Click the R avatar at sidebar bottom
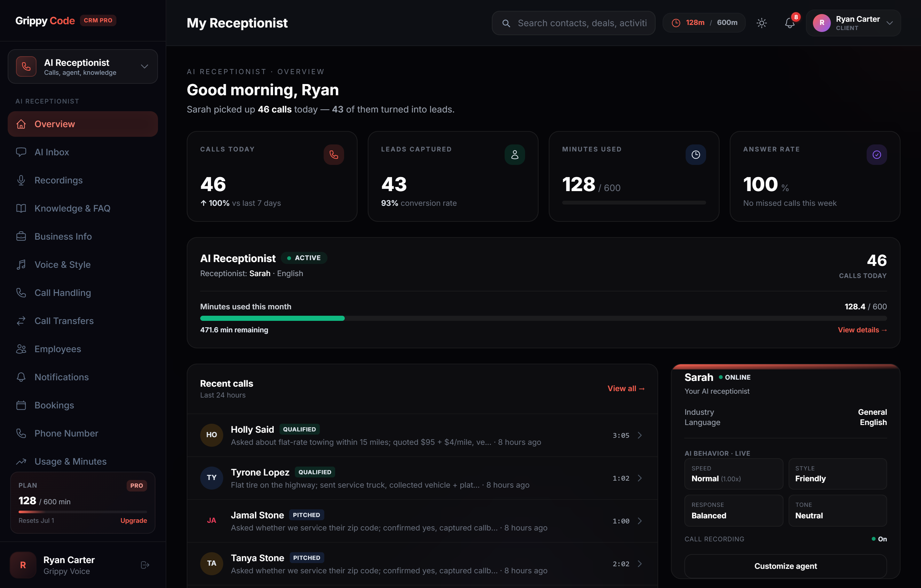921x588 pixels. pos(23,565)
